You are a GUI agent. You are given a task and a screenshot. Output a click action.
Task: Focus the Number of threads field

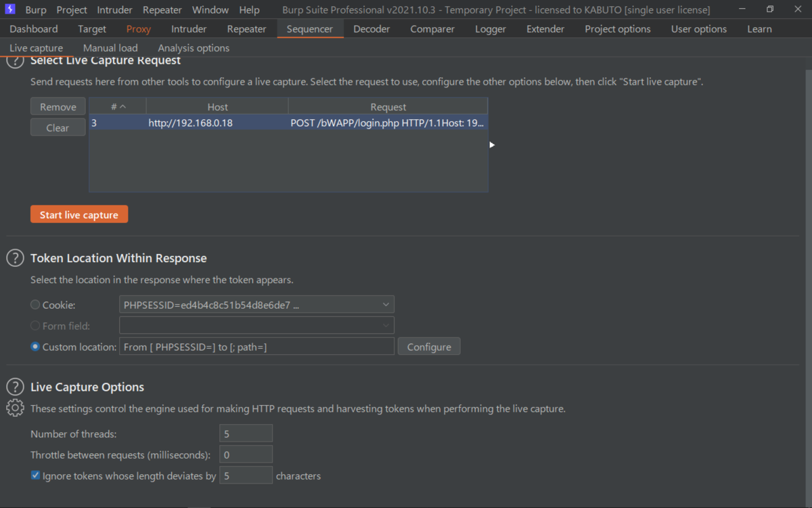[x=246, y=433]
